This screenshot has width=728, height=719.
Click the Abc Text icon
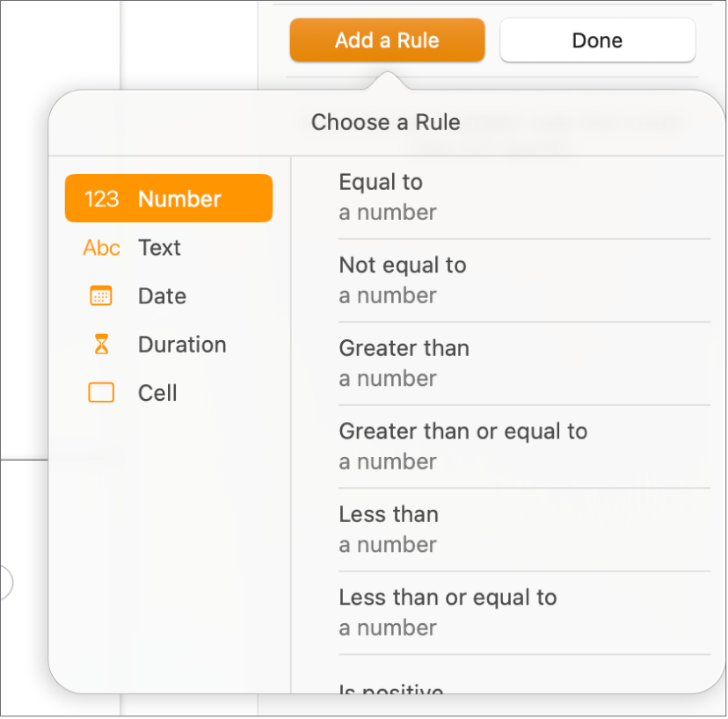click(100, 248)
